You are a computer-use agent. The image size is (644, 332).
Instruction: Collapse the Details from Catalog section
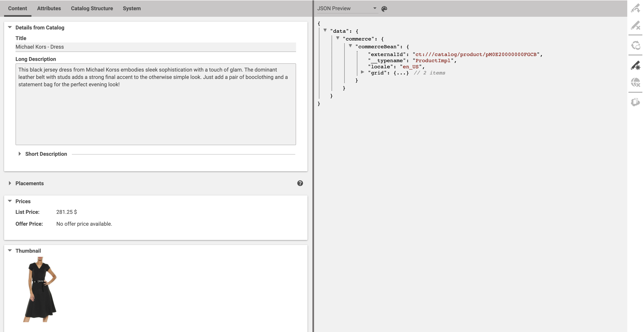tap(10, 27)
